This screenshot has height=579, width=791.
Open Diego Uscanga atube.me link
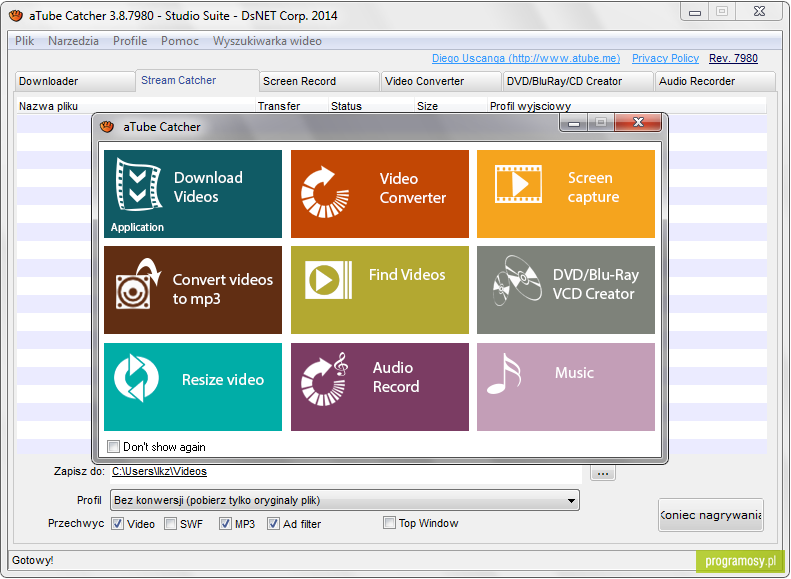[x=526, y=59]
